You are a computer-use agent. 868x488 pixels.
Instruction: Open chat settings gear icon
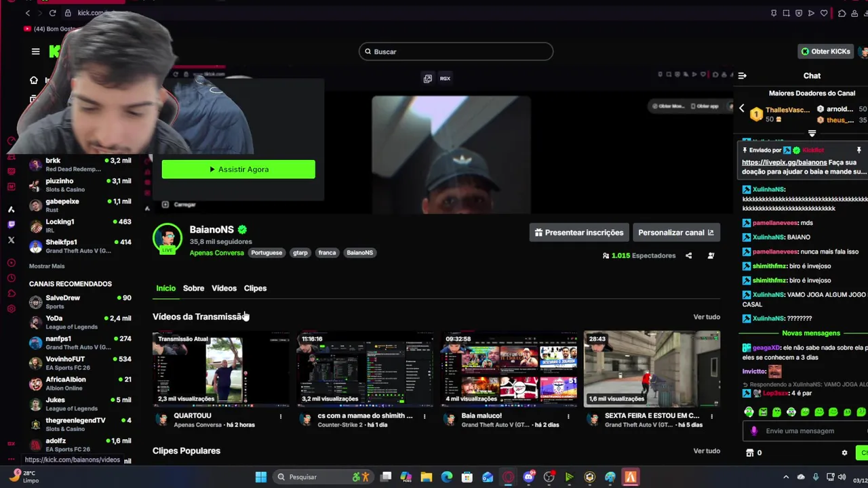tap(844, 453)
